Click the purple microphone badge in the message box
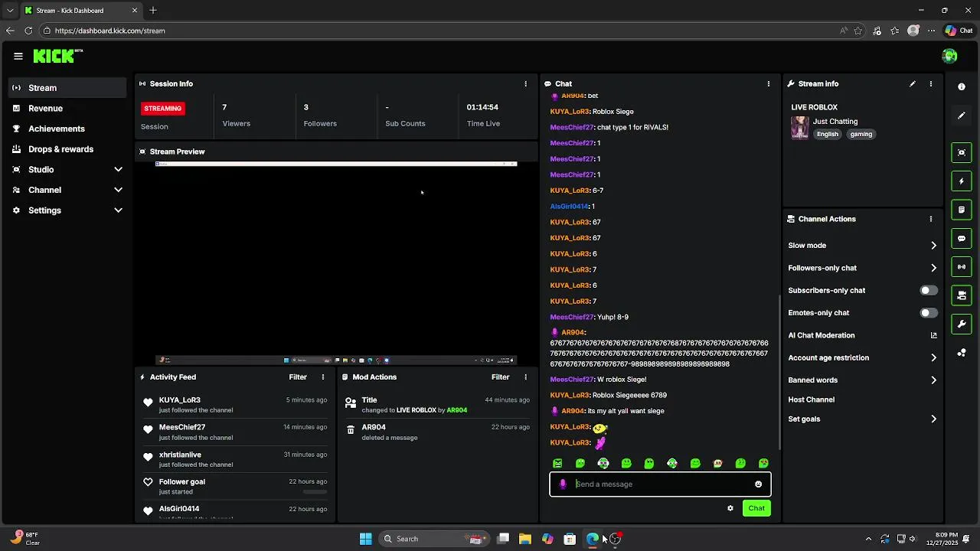980x551 pixels. click(563, 484)
